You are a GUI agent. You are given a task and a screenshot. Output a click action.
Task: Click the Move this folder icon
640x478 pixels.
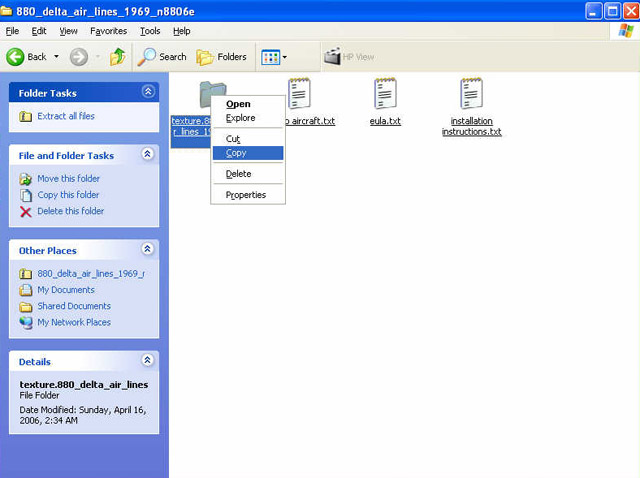[25, 179]
